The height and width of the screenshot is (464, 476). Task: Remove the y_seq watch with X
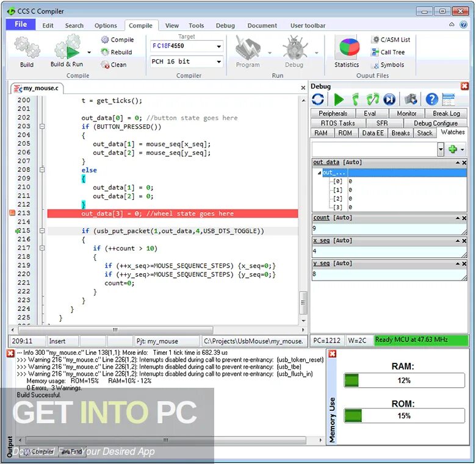[464, 264]
